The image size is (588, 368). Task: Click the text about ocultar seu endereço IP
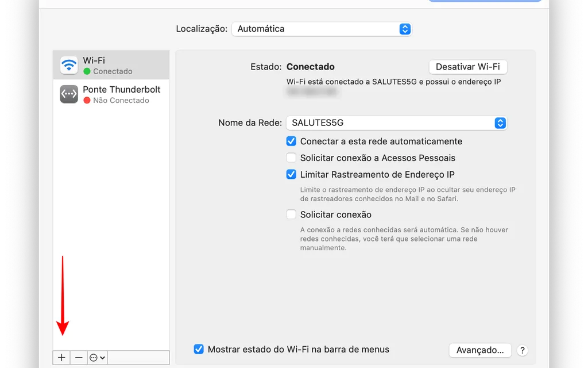pyautogui.click(x=408, y=194)
